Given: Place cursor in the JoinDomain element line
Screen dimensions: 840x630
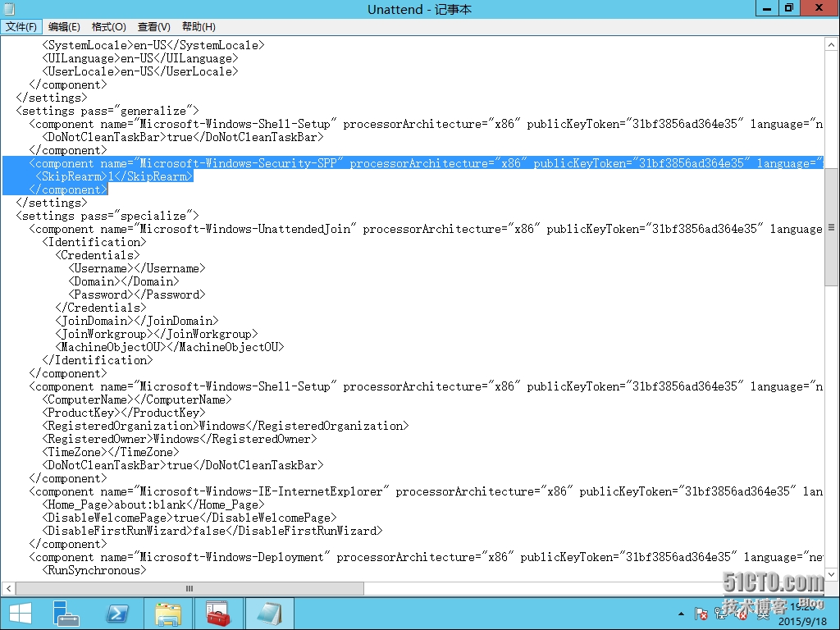Looking at the screenshot, I should coord(137,321).
